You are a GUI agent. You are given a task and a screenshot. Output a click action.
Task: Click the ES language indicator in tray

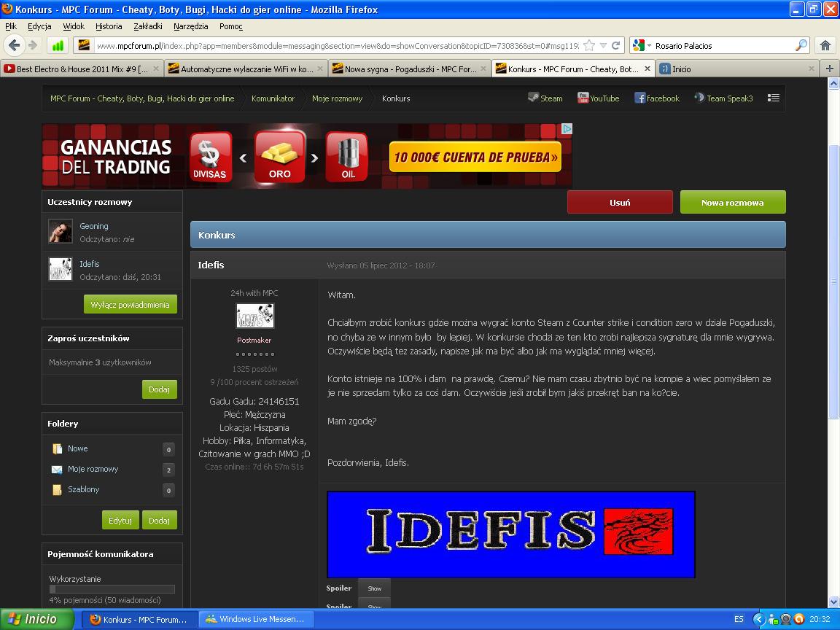(x=739, y=619)
